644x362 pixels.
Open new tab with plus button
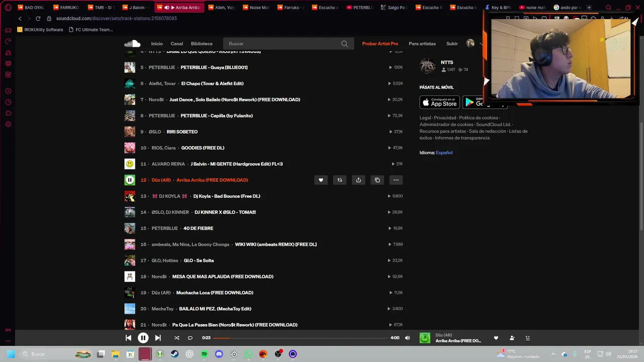(x=589, y=8)
